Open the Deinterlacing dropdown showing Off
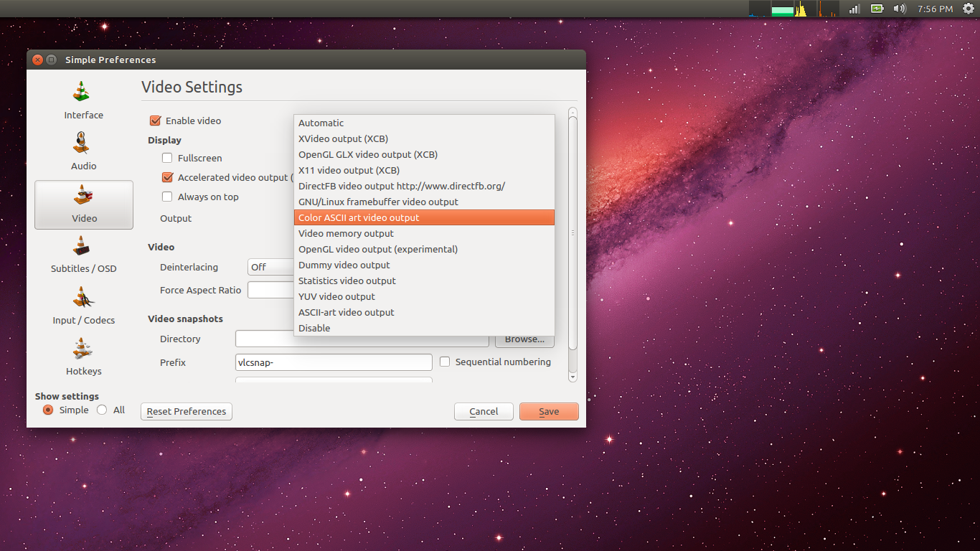Image resolution: width=980 pixels, height=551 pixels. [x=270, y=267]
